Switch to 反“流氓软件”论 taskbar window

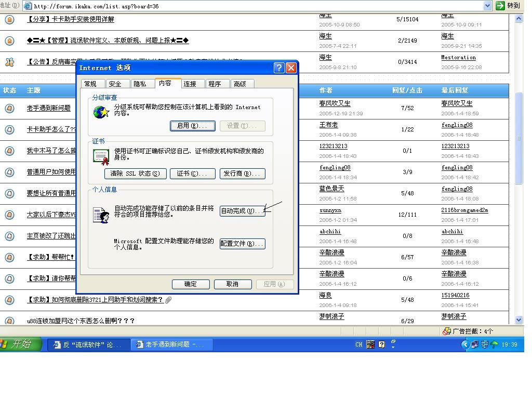click(88, 345)
